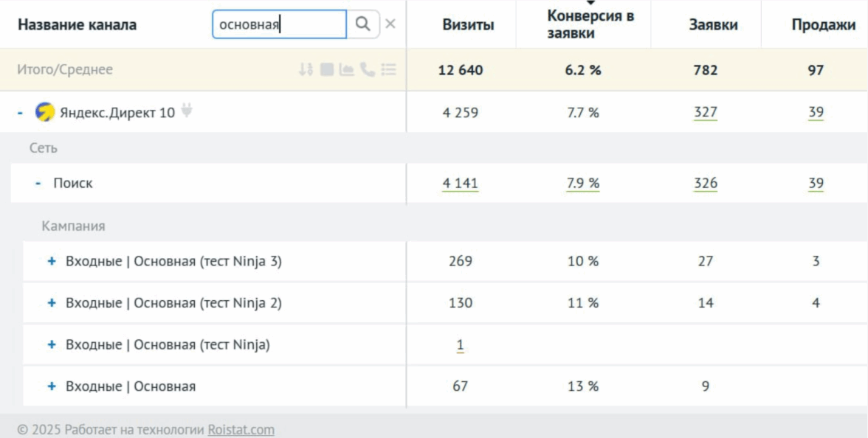Sort by Конверсия в заявки column header
The image size is (868, 438).
(590, 25)
